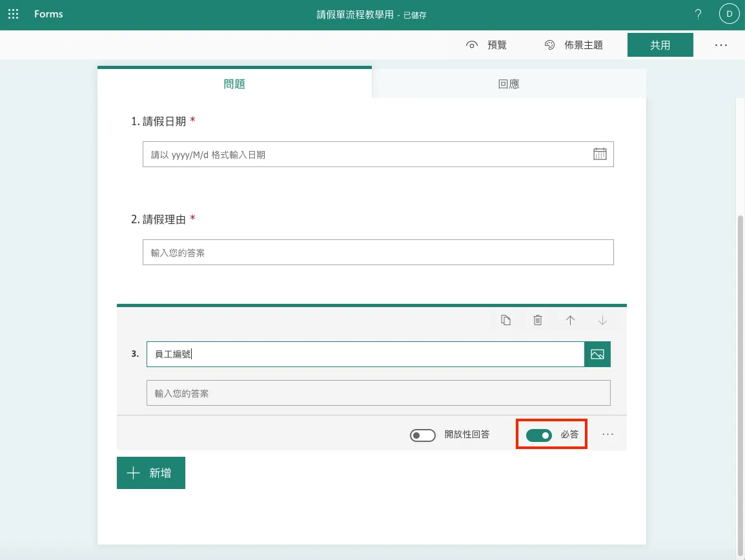Switch to the 問題 tab

coord(234,84)
